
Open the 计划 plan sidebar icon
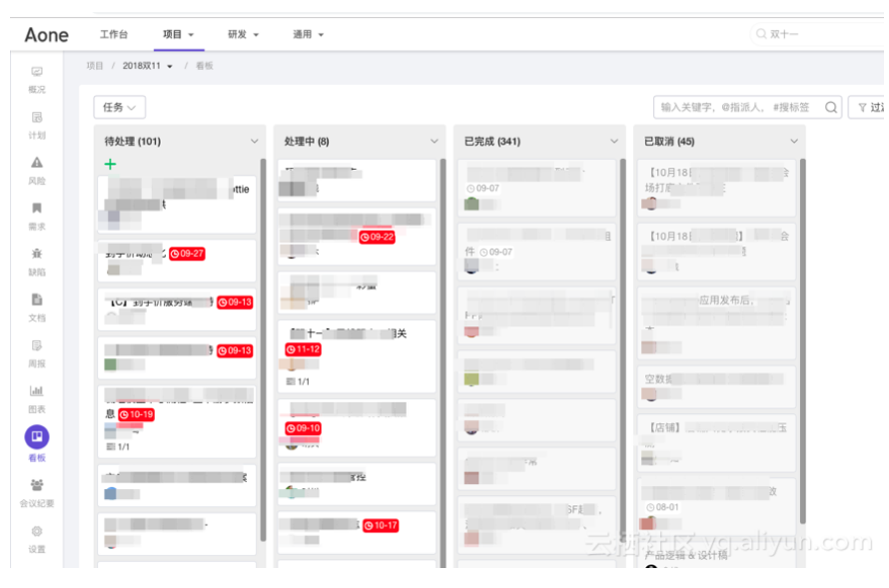37,117
